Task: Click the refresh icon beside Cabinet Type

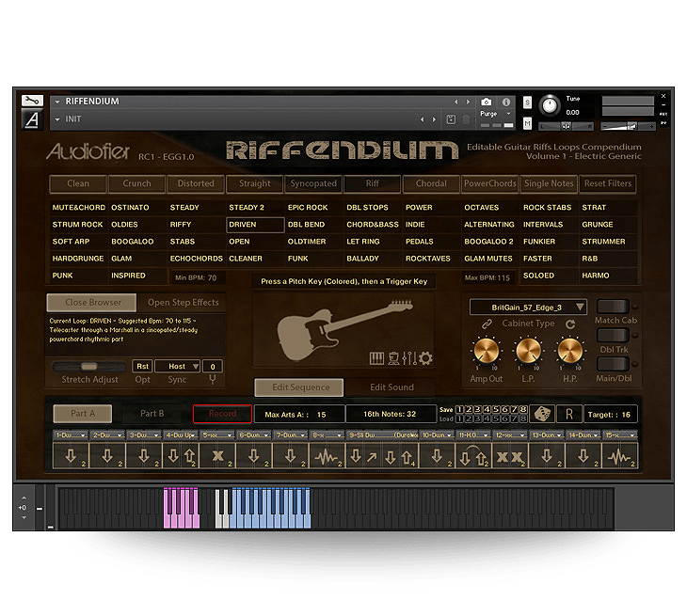Action: coord(570,324)
